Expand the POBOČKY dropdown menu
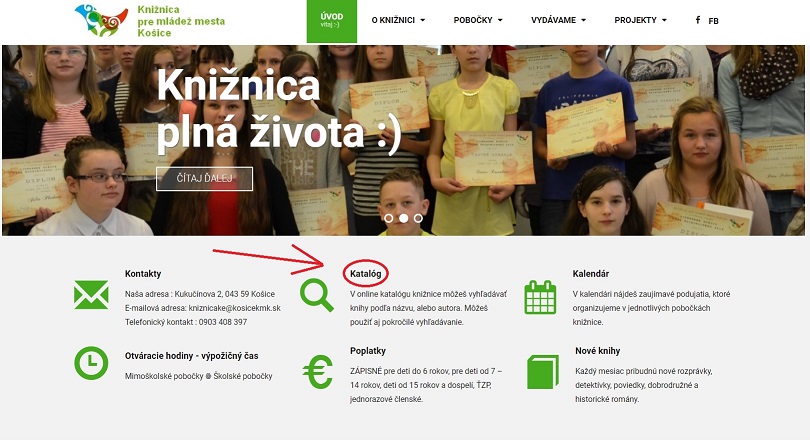The width and height of the screenshot is (810, 447). pyautogui.click(x=478, y=20)
